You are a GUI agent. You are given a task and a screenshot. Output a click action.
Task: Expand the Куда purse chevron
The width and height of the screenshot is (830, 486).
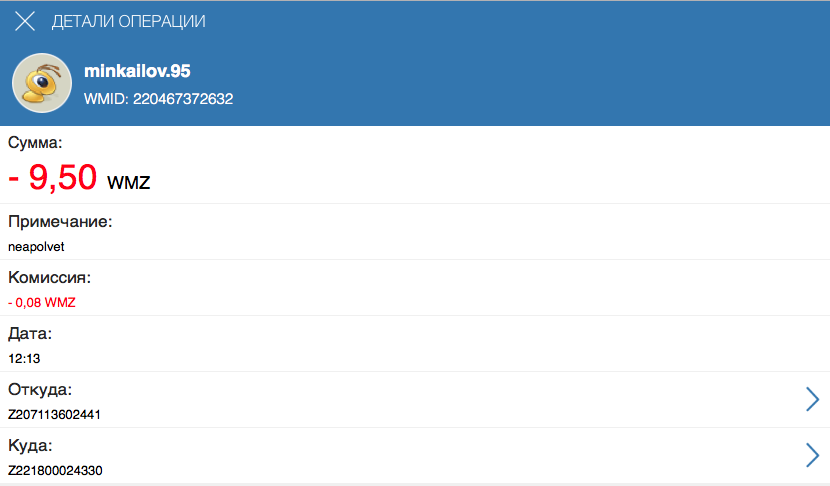pos(812,455)
